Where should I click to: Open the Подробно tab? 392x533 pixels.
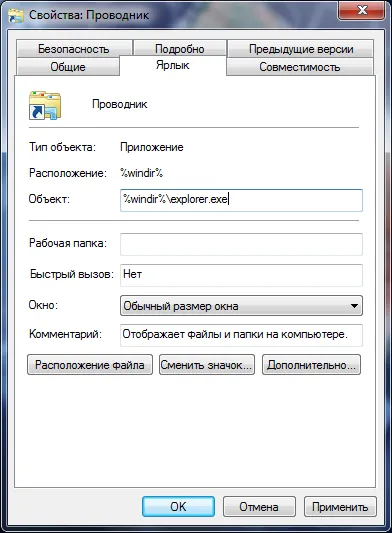(180, 49)
